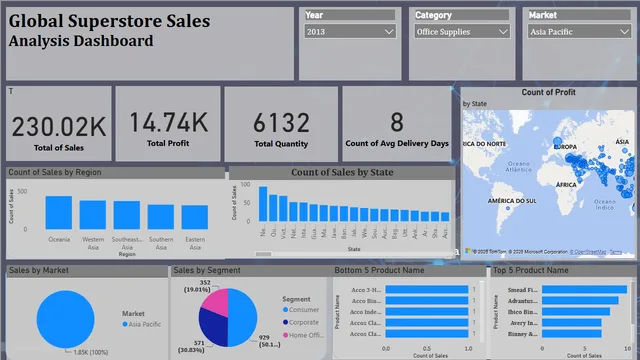Click the Global Superstore Sales heading
The image size is (640, 360).
tap(109, 21)
